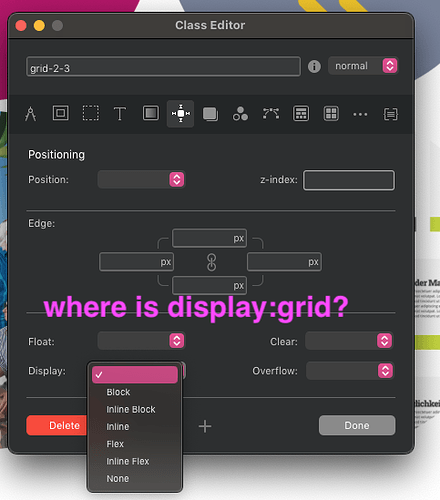The width and height of the screenshot is (440, 500).
Task: Toggle the edge link chain icon
Action: point(211,262)
